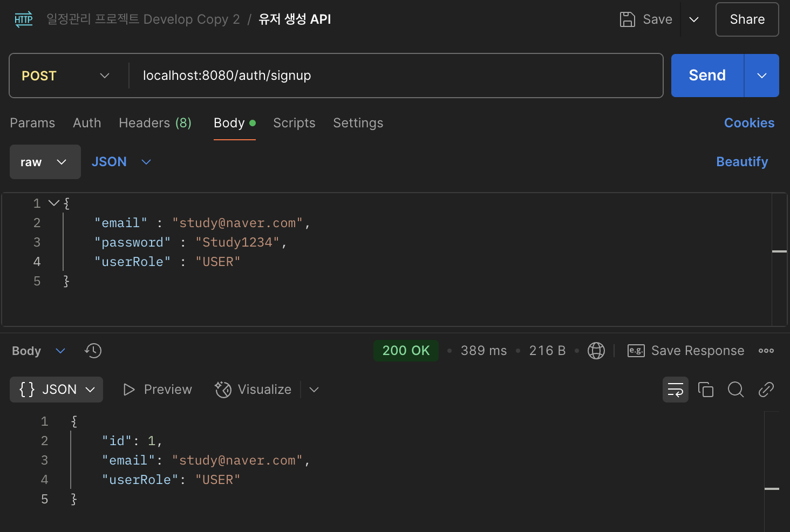Click the response viewer scrollbar marker

[x=772, y=489]
